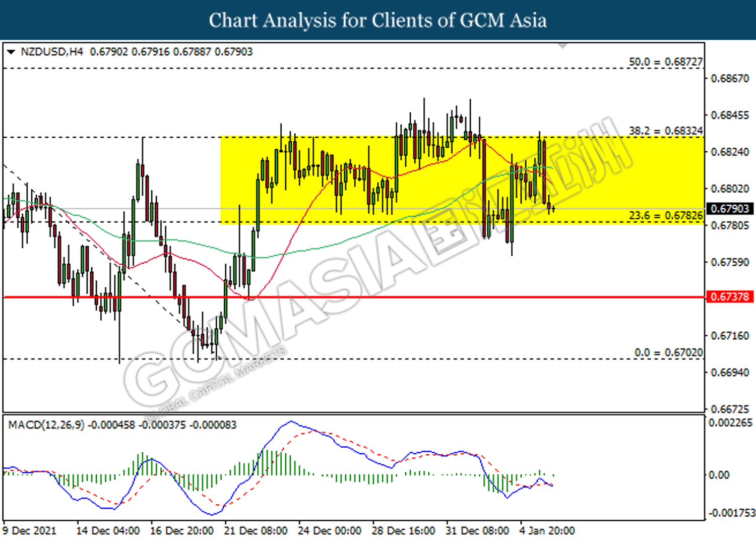Click the price axis value 0.68020
Viewport: 756px width, 540px height.
pyautogui.click(x=730, y=189)
